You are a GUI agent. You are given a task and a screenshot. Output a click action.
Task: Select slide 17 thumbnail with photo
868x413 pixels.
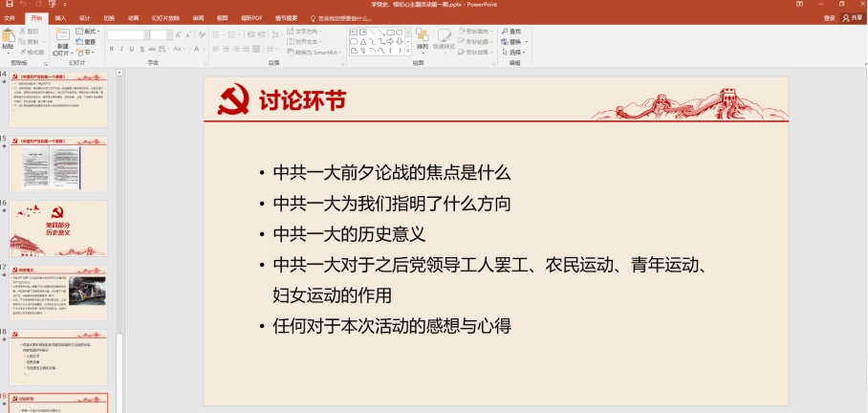tap(58, 293)
